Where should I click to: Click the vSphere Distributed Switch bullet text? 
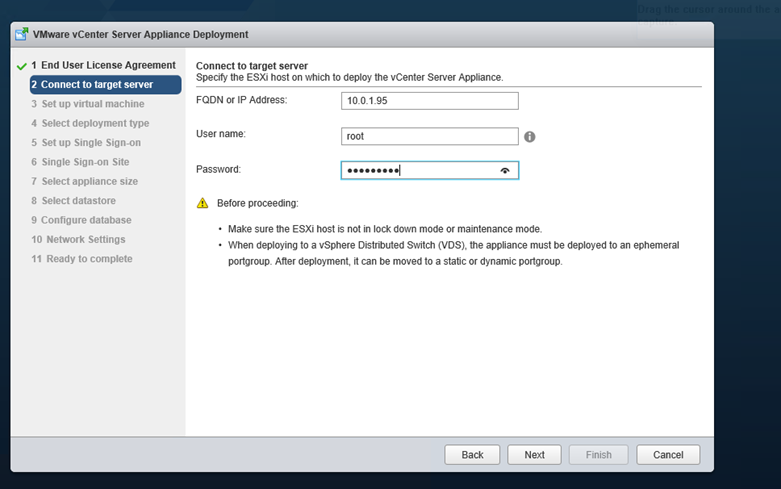(453, 253)
